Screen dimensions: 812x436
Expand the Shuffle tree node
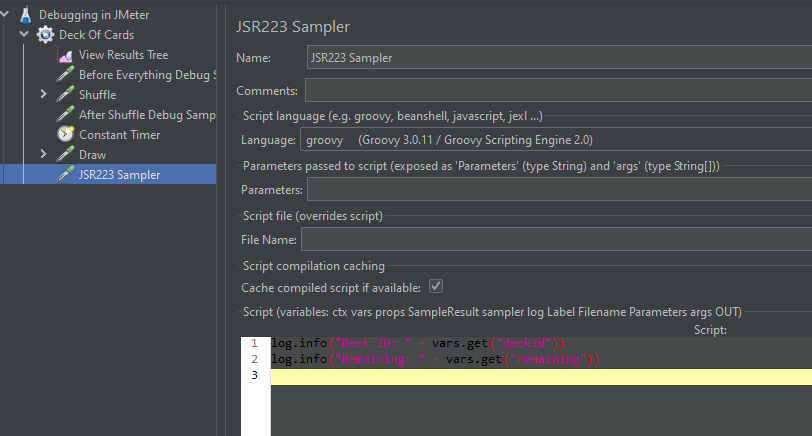(x=44, y=94)
